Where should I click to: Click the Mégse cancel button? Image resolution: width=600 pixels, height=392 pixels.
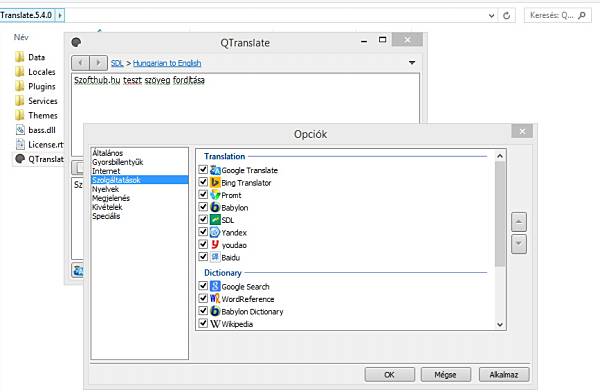[445, 375]
